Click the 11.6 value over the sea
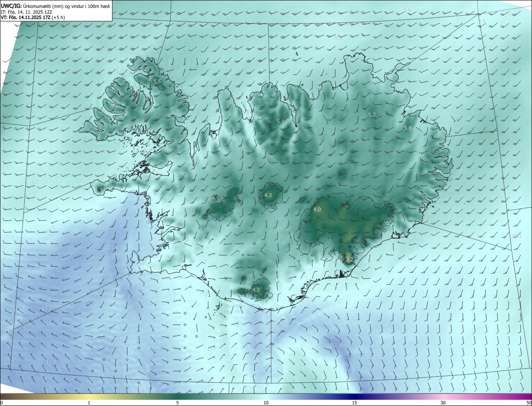The image size is (532, 406). pos(113,247)
